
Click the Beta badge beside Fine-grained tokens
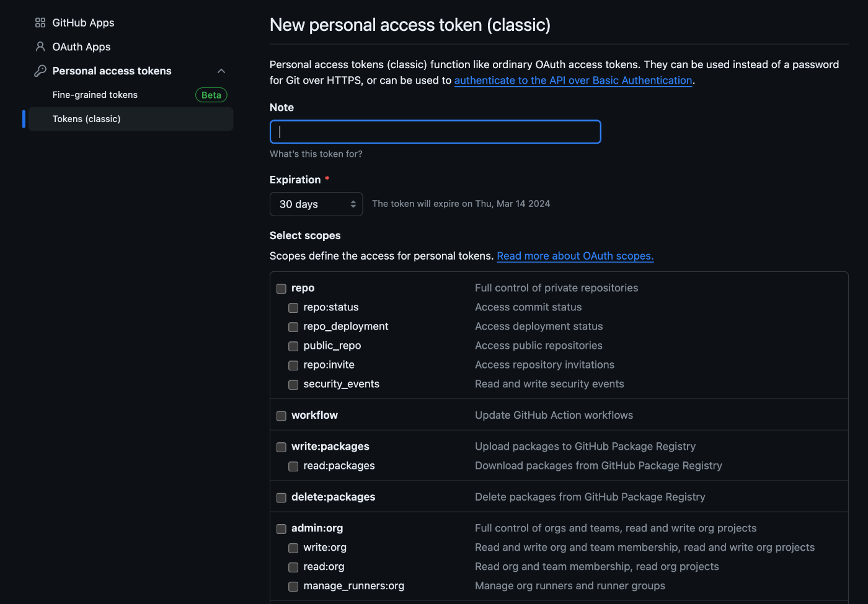[x=211, y=95]
